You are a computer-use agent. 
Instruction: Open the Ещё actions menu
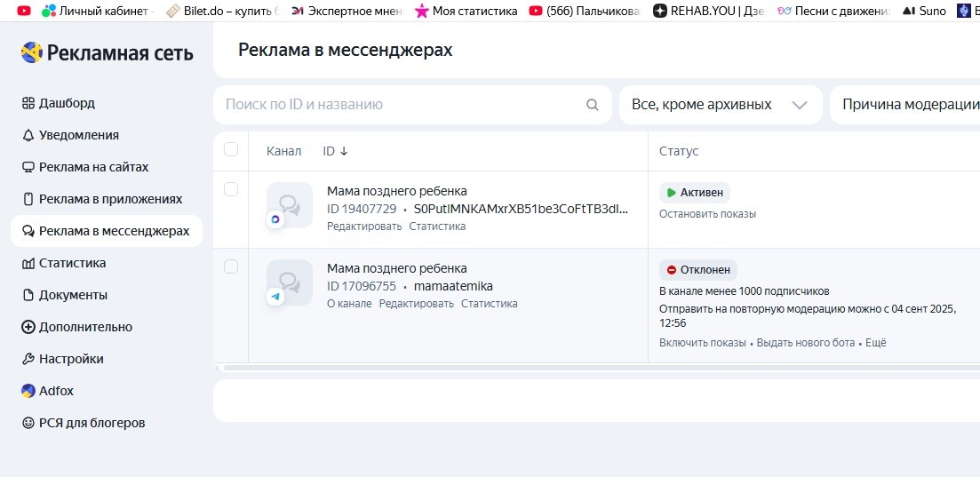[876, 343]
